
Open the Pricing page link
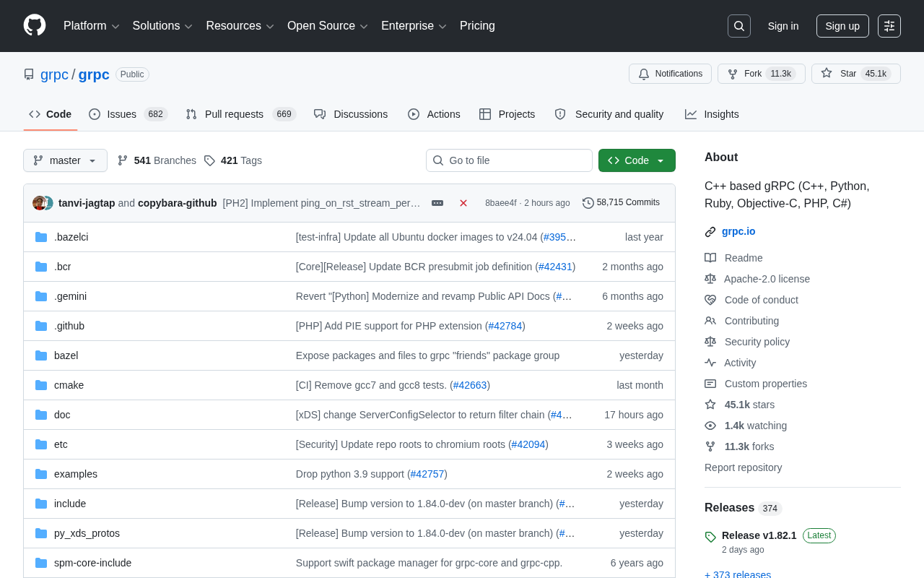tap(477, 26)
